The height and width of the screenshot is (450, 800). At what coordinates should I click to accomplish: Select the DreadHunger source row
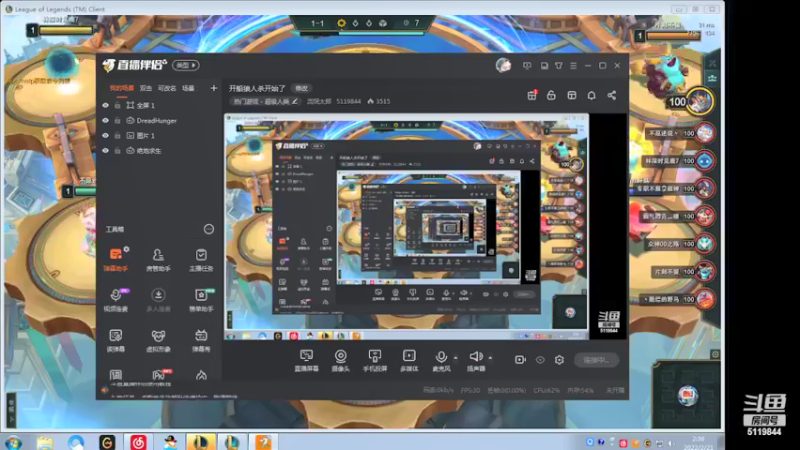click(160, 120)
